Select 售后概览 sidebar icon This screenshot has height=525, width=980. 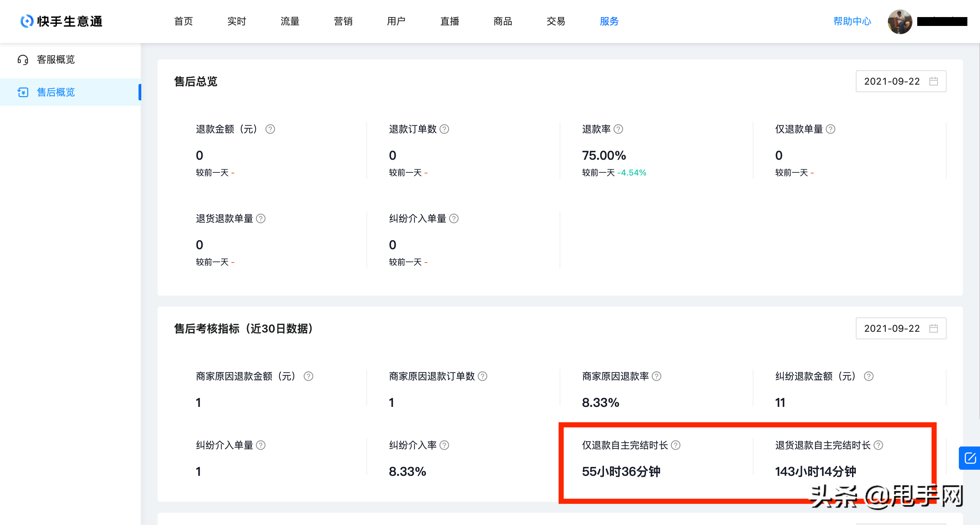[23, 91]
